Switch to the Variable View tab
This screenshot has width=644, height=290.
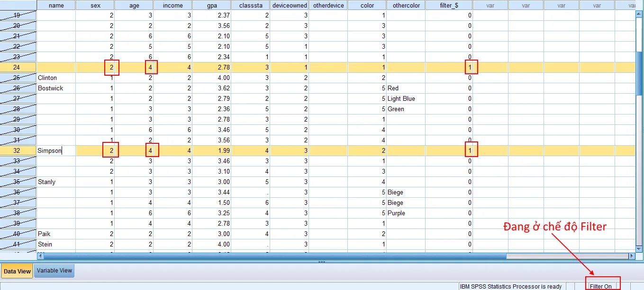pyautogui.click(x=54, y=271)
